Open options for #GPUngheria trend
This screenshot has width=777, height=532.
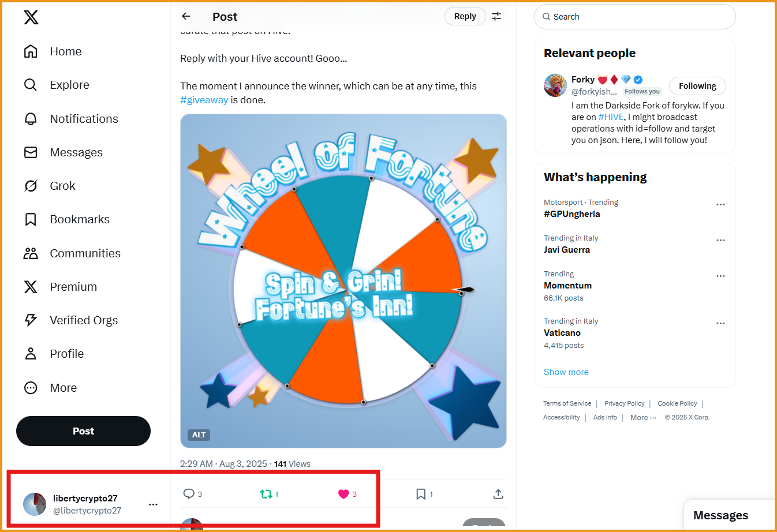(720, 204)
